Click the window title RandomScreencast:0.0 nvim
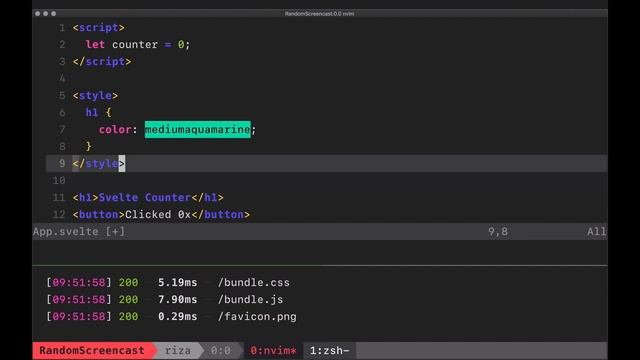The width and height of the screenshot is (640, 360). (319, 13)
